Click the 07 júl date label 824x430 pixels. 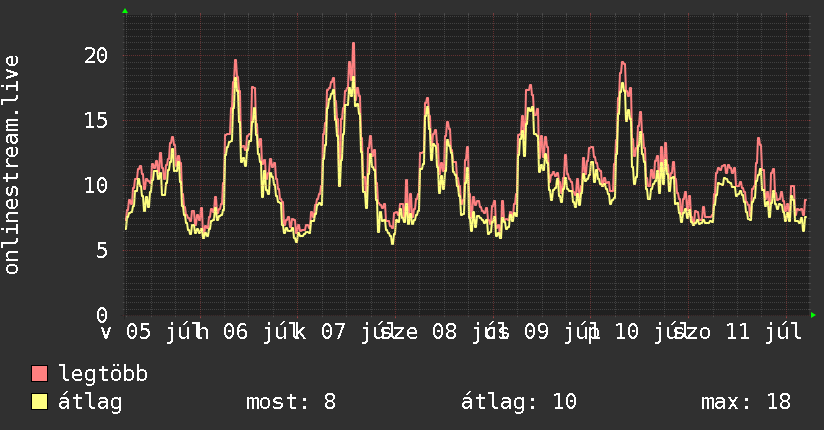coord(358,332)
